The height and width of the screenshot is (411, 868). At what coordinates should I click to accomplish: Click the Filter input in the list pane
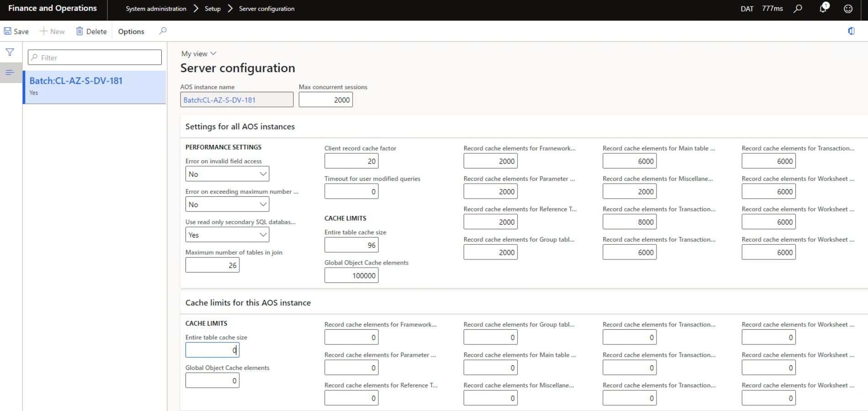[95, 58]
